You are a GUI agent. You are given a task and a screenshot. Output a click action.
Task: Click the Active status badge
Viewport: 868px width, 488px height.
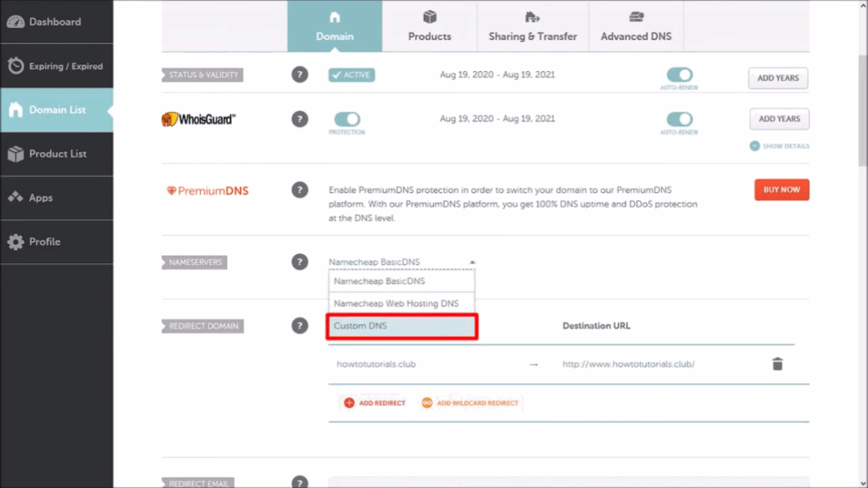352,75
